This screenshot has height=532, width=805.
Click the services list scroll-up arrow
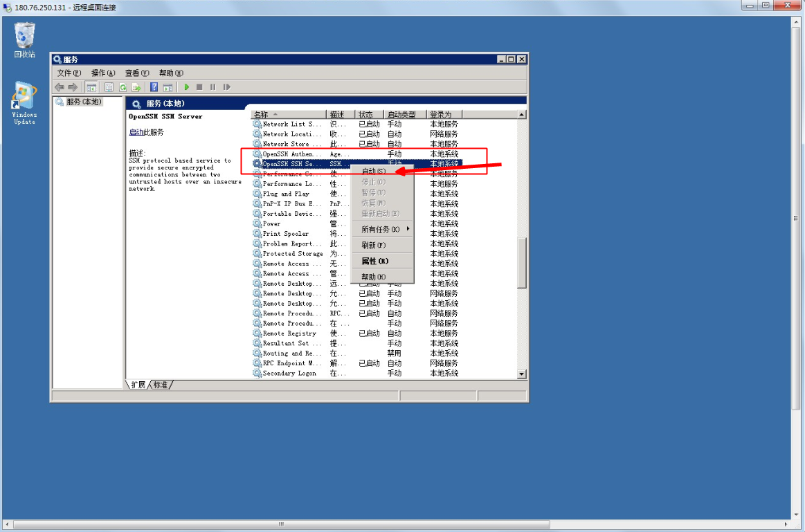click(x=522, y=114)
